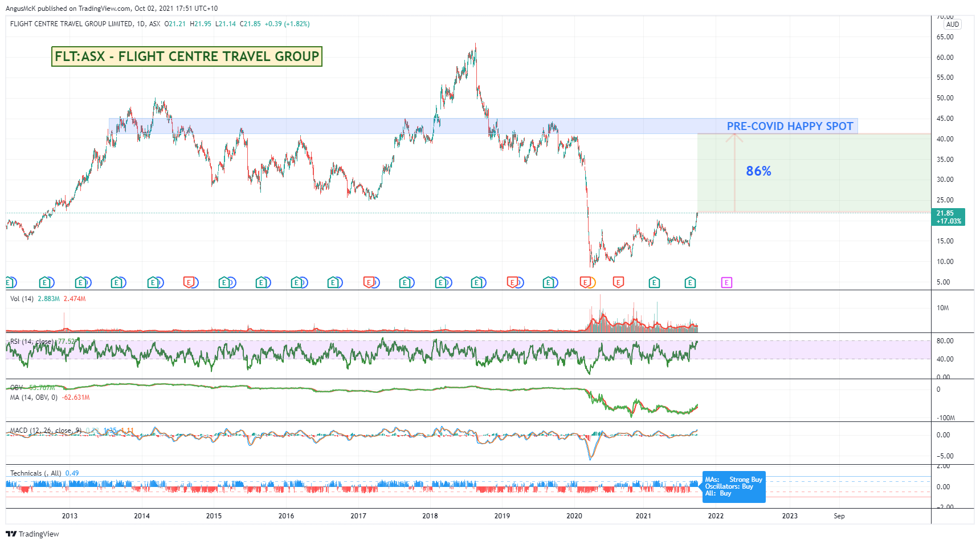Viewport: 980px width, 544px height.
Task: Click the last green earnings marker before 2022
Action: coord(690,282)
